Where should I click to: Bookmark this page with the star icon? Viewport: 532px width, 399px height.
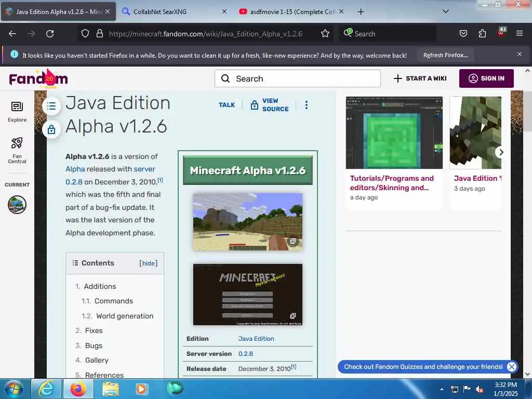tap(325, 34)
